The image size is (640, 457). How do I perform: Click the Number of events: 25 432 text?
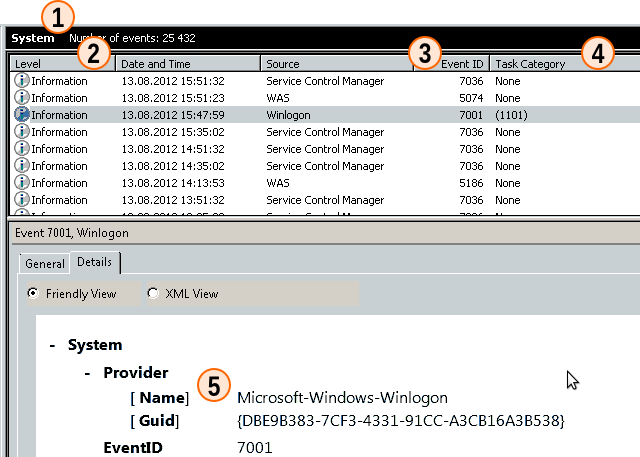[x=132, y=38]
